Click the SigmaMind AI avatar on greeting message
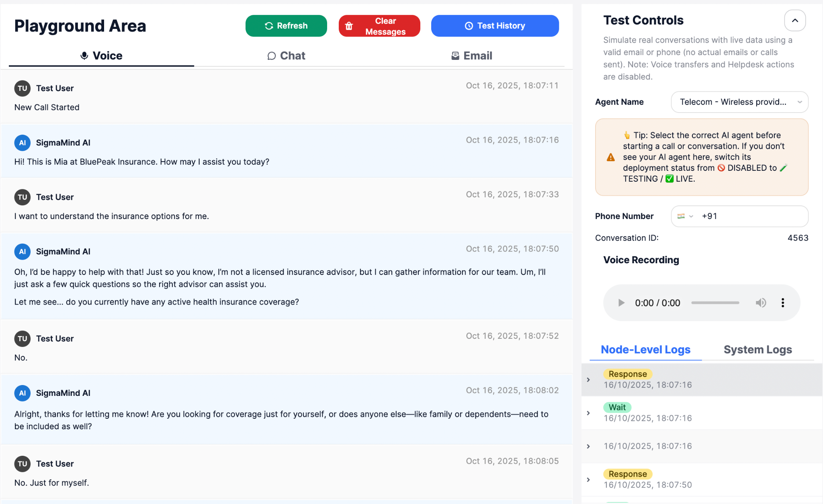 click(23, 143)
